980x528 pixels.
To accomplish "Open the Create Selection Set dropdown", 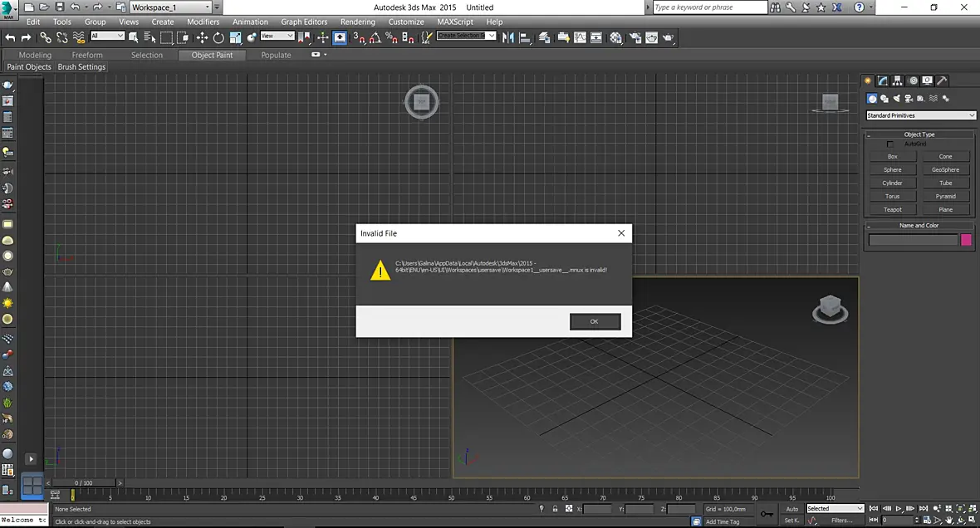I will 466,36.
